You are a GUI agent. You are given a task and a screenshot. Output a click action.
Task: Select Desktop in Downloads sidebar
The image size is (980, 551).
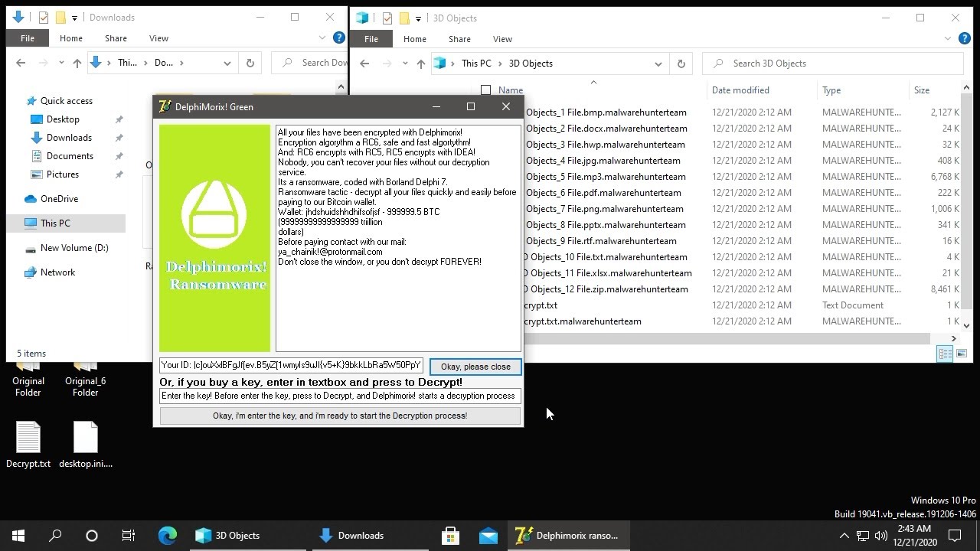(x=63, y=119)
